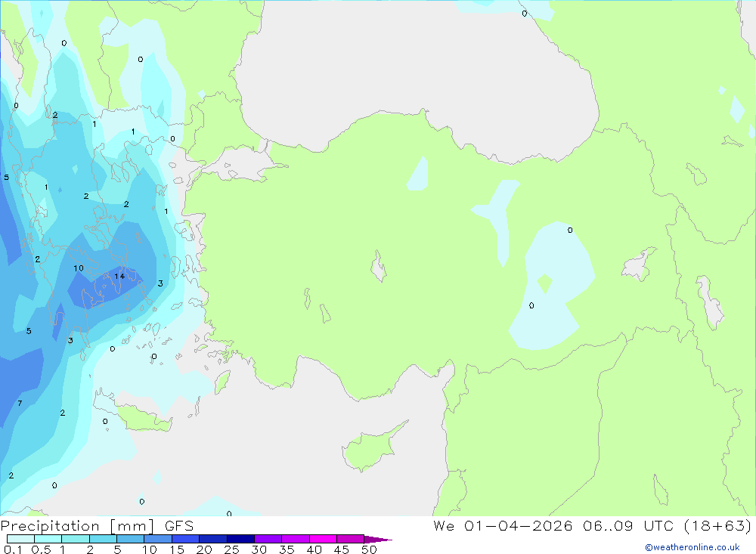The width and height of the screenshot is (756, 554).
Task: Click the '14' precipitation value on map
Action: (x=119, y=277)
